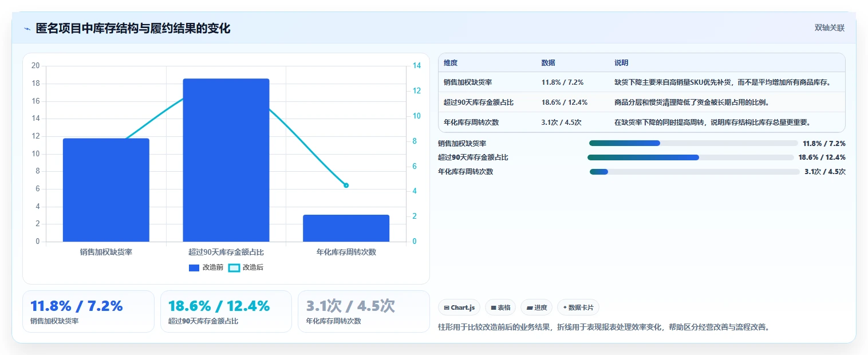The width and height of the screenshot is (868, 355).
Task: Select the 11.8% / 7.2% data card
Action: tap(88, 311)
